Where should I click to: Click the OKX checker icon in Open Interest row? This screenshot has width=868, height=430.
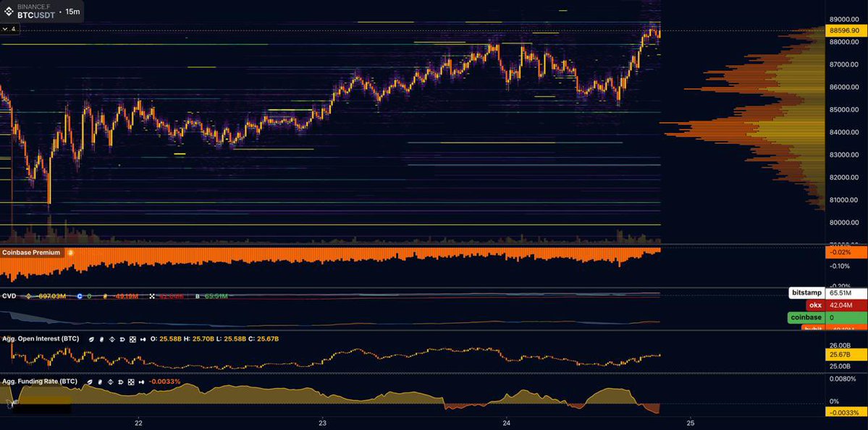[x=132, y=340]
